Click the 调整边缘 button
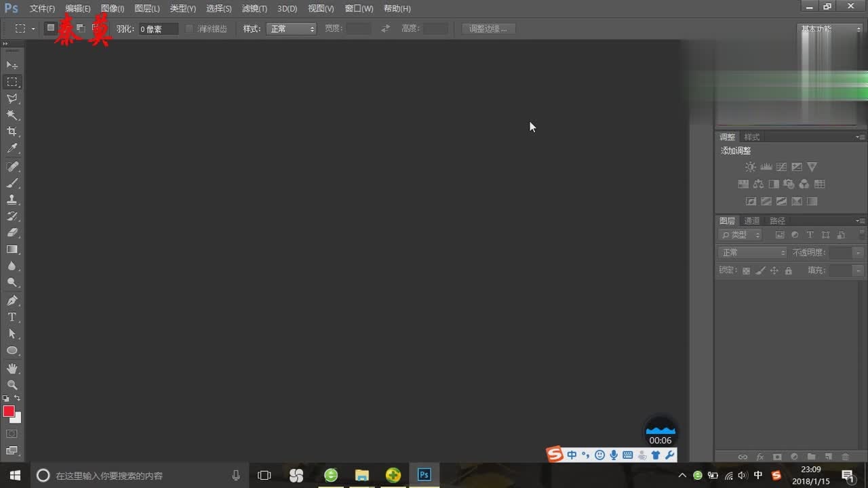The width and height of the screenshot is (868, 488). (488, 29)
